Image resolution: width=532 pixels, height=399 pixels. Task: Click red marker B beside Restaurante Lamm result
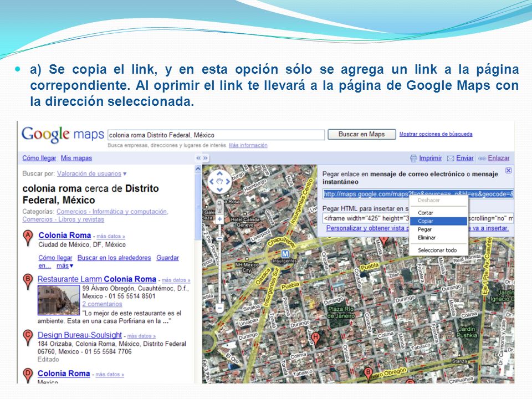tap(28, 282)
